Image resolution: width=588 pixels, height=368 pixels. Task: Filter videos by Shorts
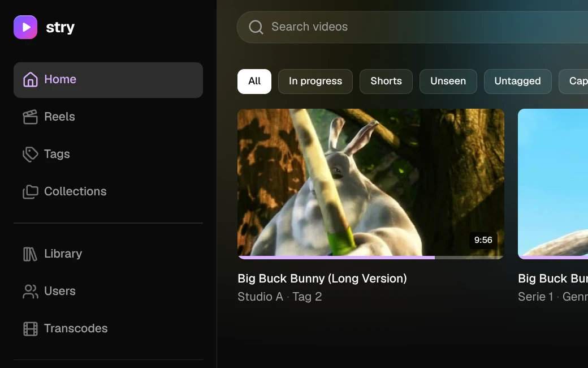[386, 82]
